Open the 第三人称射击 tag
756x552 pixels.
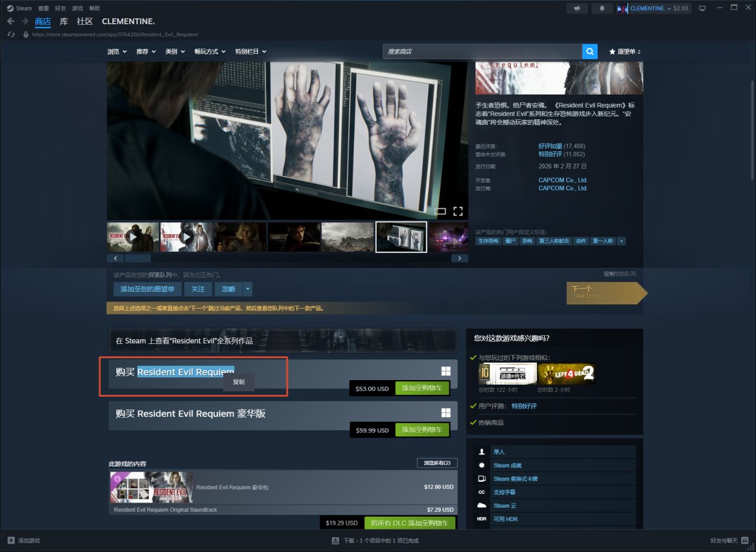pos(553,241)
